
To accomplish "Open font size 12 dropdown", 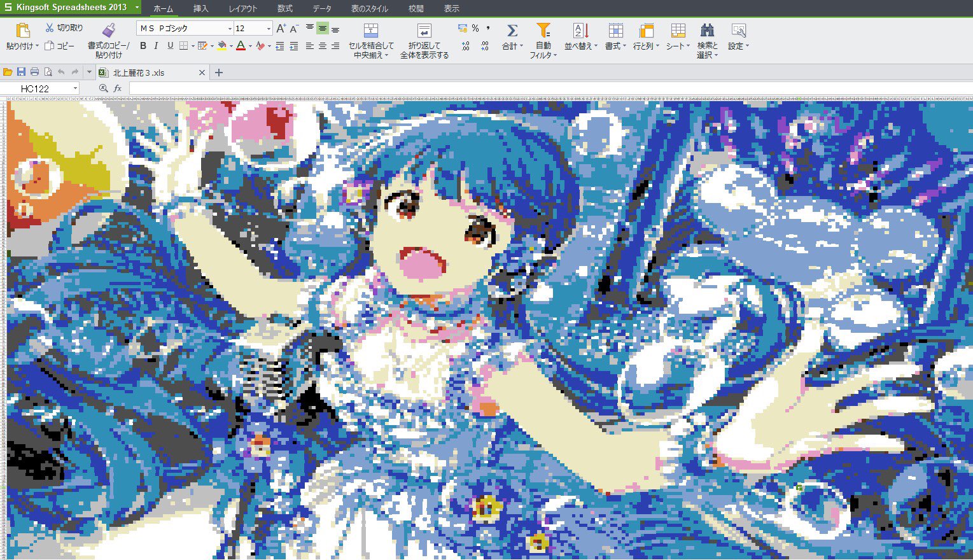I will pyautogui.click(x=269, y=29).
